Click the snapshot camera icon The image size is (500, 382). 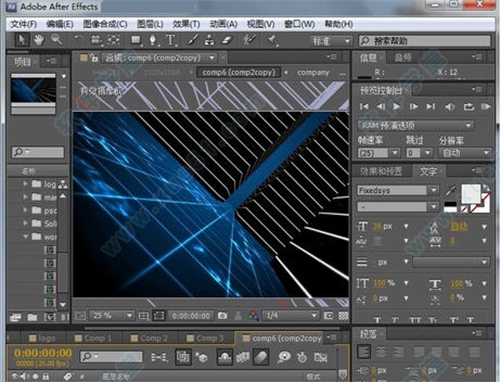tap(222, 315)
